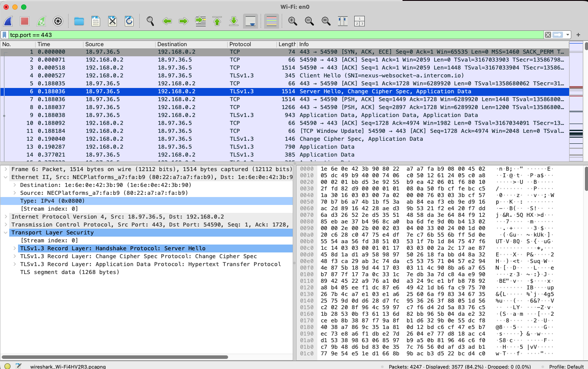The width and height of the screenshot is (588, 369).
Task: Click in the tcp.port == 443 filter field
Action: [x=276, y=35]
